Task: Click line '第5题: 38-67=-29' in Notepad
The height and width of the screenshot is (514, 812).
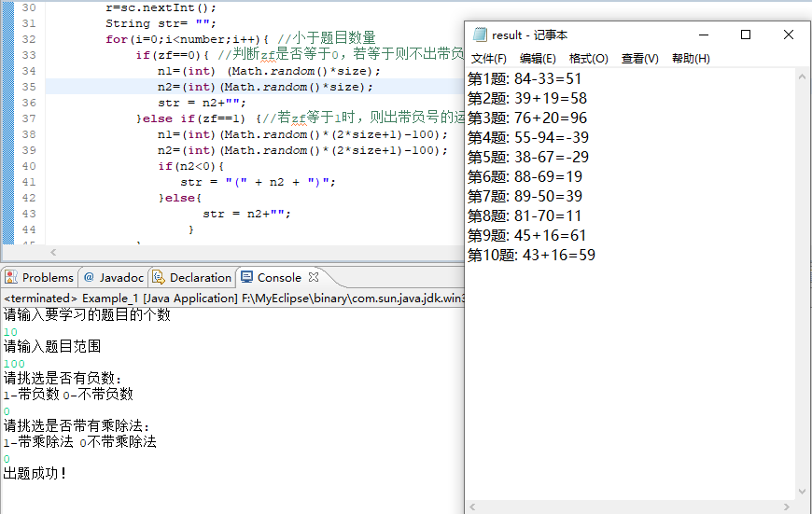Action: click(528, 158)
